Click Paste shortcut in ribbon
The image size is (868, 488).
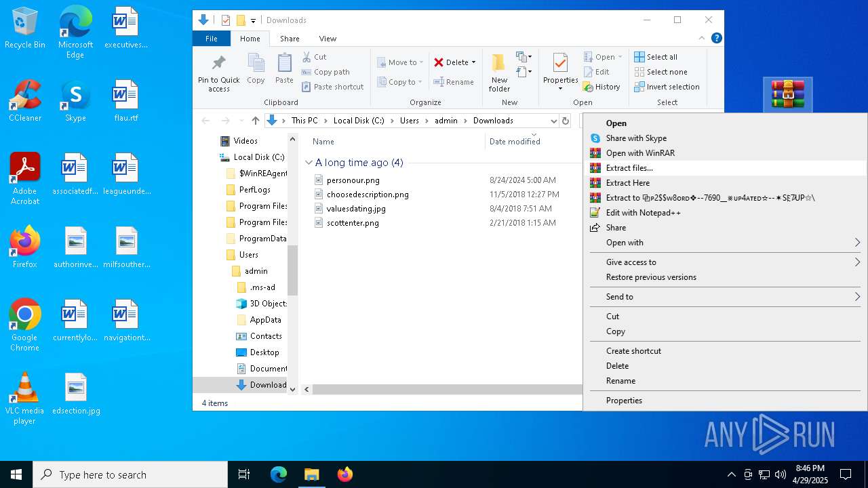[x=332, y=87]
